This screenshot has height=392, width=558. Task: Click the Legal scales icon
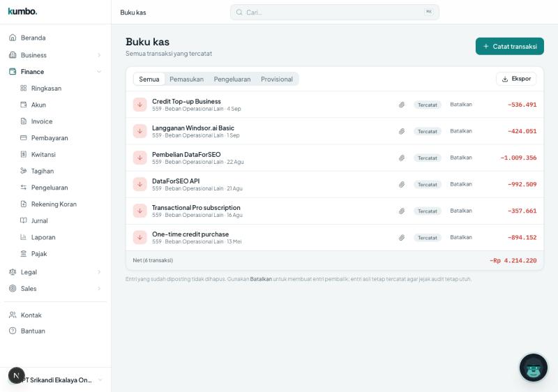[x=13, y=272]
